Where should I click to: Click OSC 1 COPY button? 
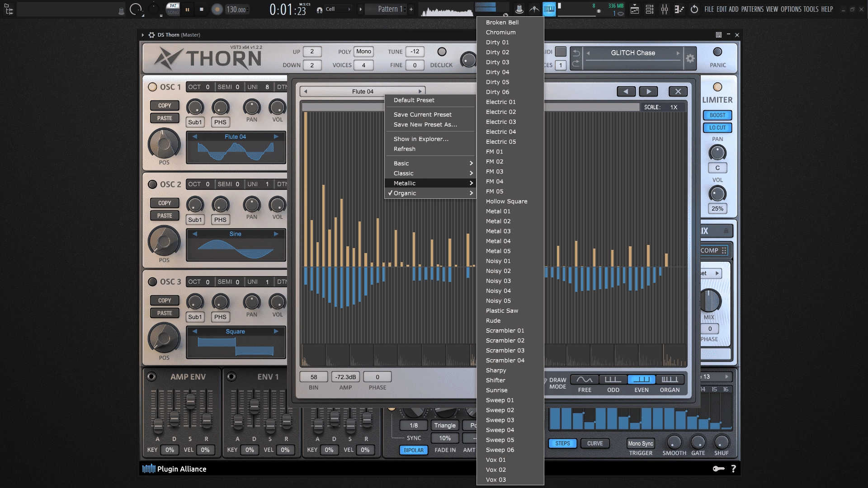(x=165, y=106)
